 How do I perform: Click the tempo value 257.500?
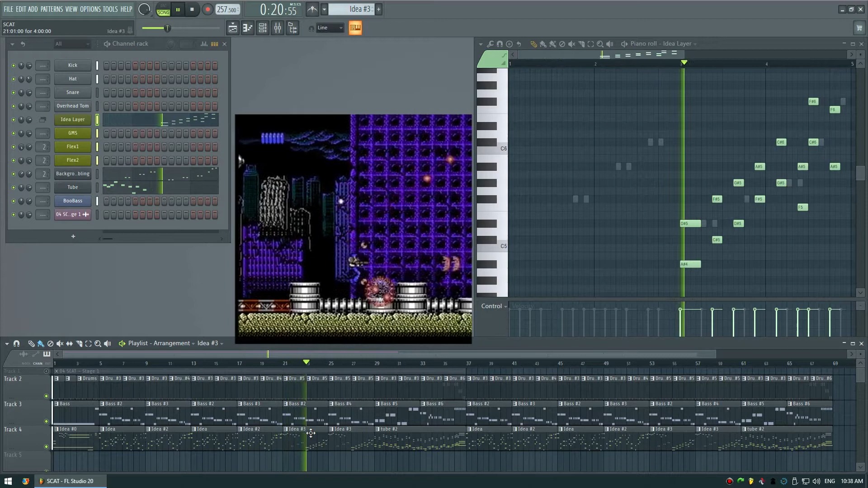[x=227, y=9]
